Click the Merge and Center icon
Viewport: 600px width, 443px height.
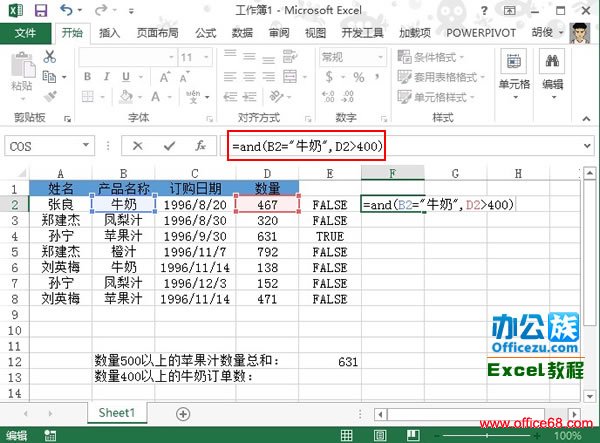[x=290, y=77]
